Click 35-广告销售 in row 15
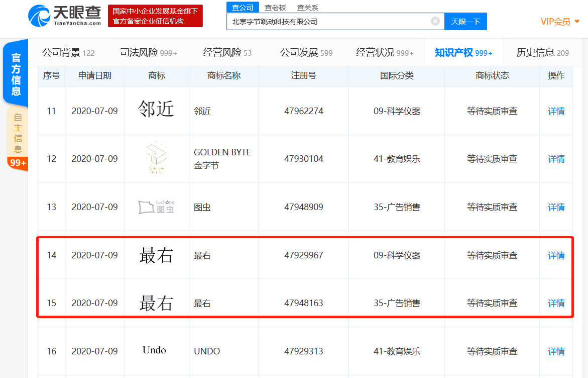Viewport: 588px width, 378px height. [397, 303]
